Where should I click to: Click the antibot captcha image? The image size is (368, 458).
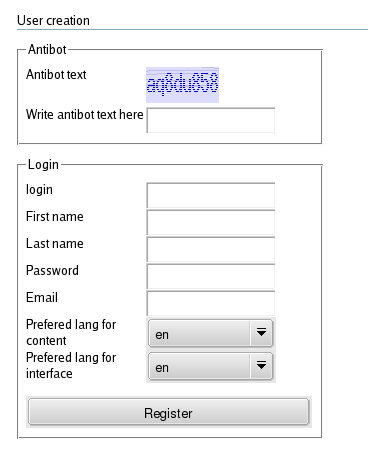(x=182, y=85)
